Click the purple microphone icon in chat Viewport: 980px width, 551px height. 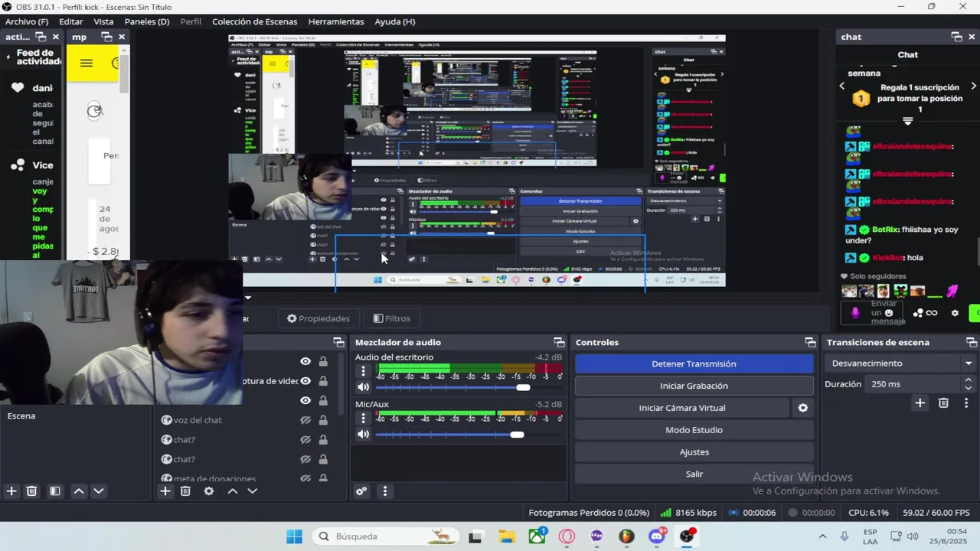[855, 312]
